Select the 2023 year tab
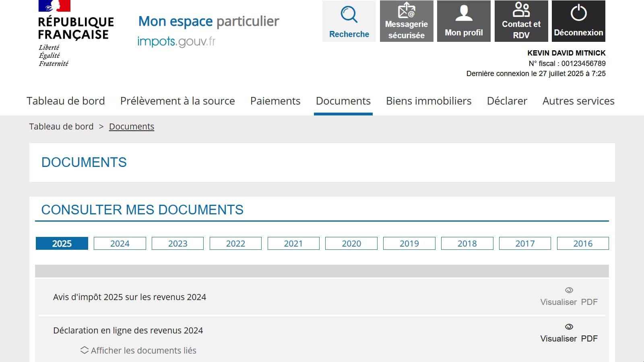 [x=178, y=243]
